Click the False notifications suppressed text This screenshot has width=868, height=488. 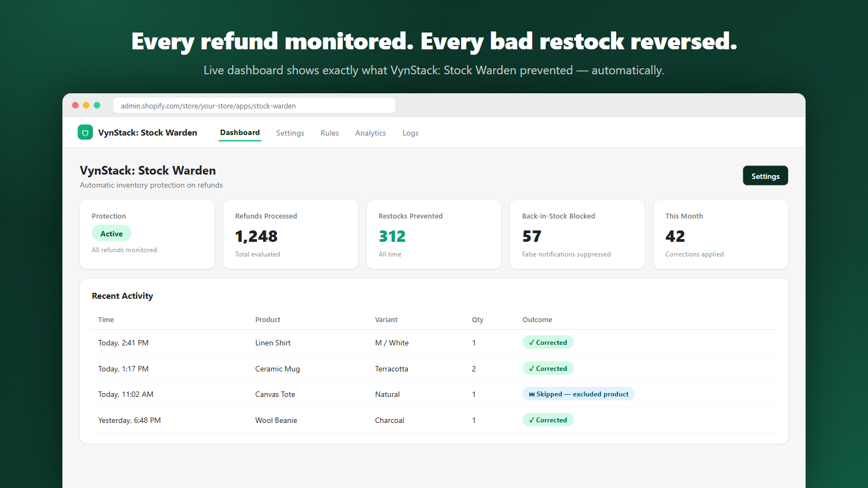[x=566, y=254]
